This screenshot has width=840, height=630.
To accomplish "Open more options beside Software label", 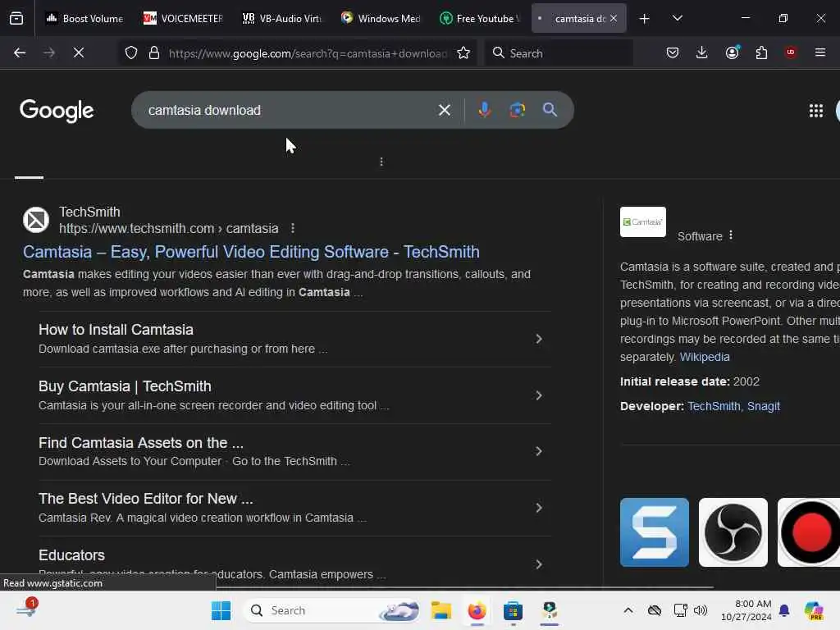I will pyautogui.click(x=731, y=235).
